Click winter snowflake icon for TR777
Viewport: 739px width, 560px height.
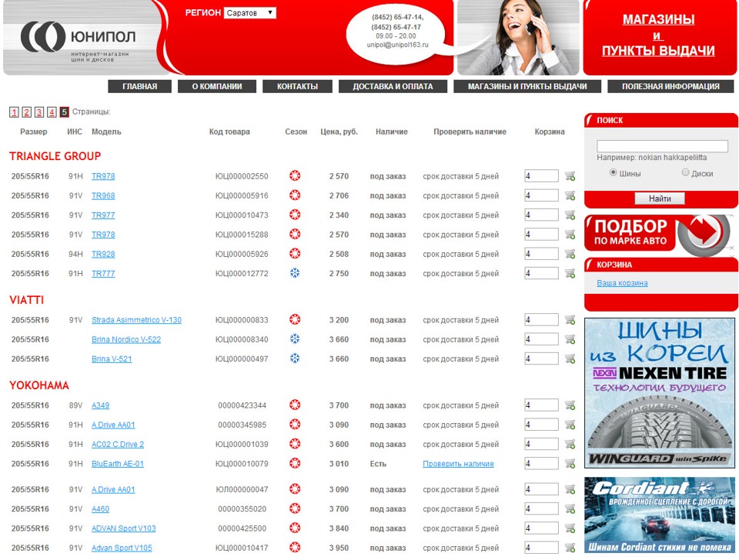pos(295,273)
